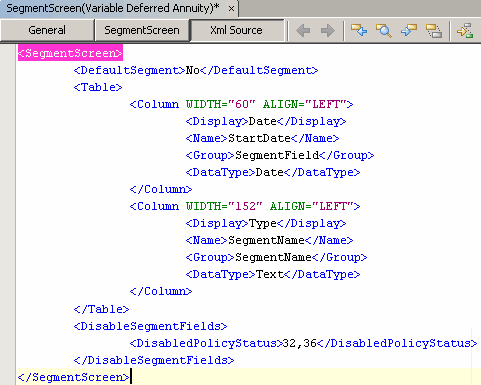Image resolution: width=481 pixels, height=385 pixels.
Task: Click the grey forward arrow icon
Action: (328, 31)
